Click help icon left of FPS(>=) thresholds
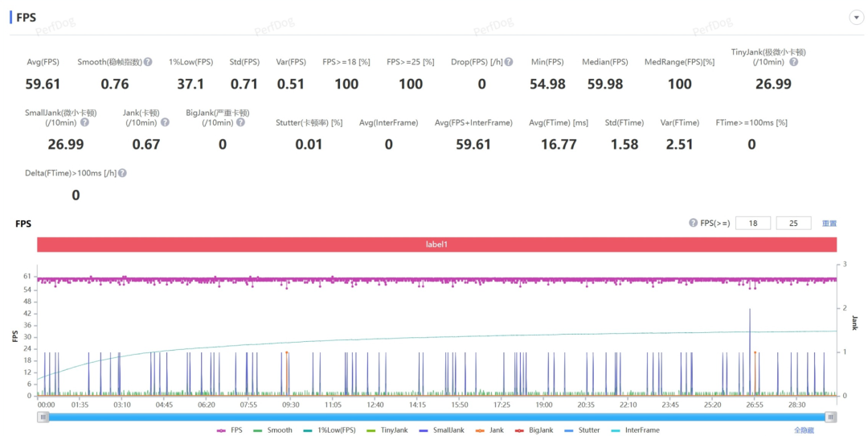This screenshot has width=868, height=436. 693,224
